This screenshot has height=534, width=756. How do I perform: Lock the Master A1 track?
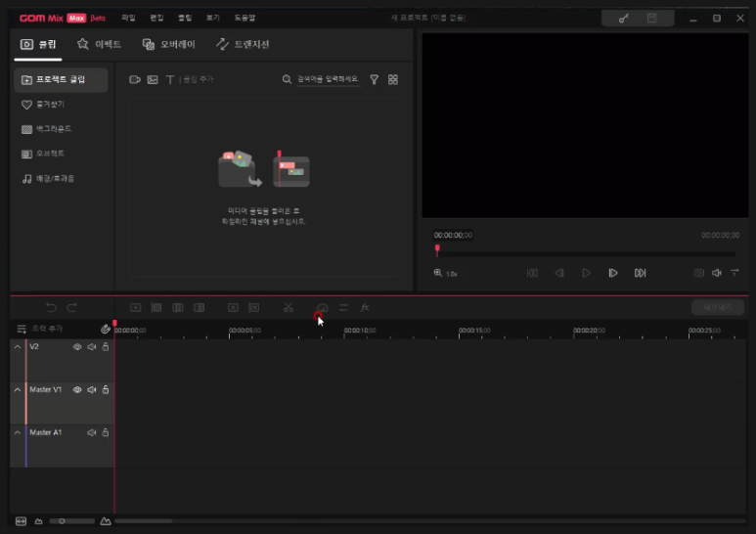point(105,433)
